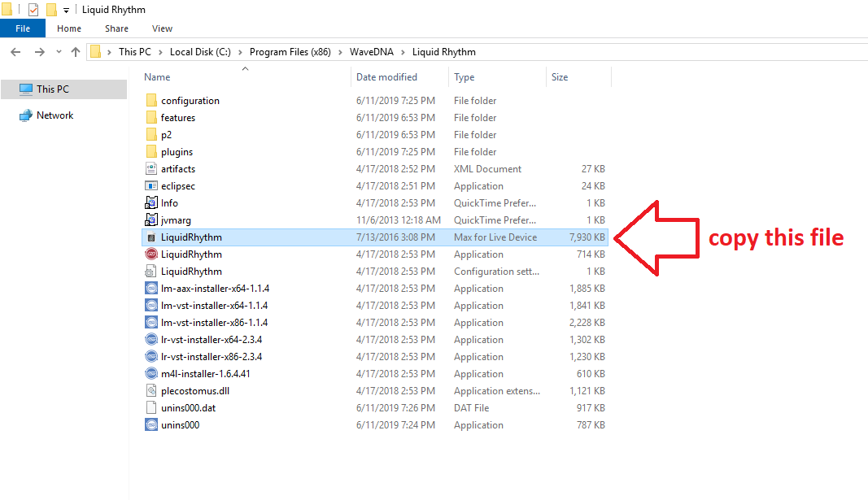Select the lm-aax-installer-x64-1.1.4 icon

pyautogui.click(x=151, y=288)
